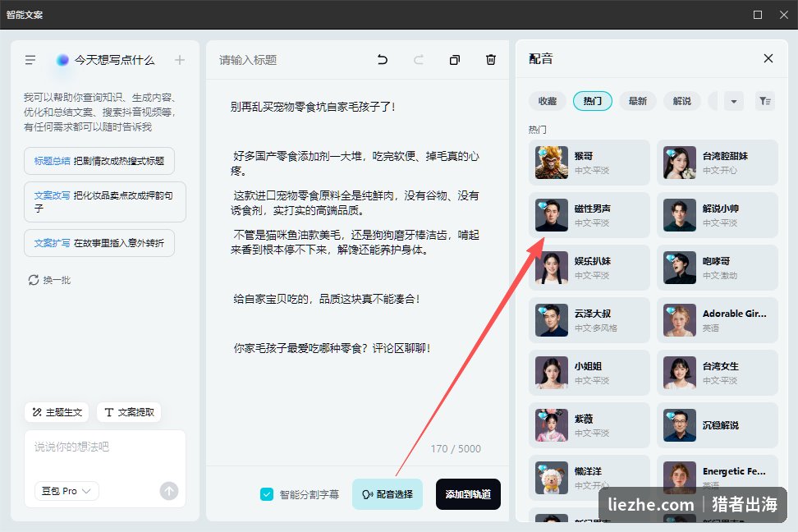
Task: Delete the script with trash icon
Action: [x=491, y=60]
